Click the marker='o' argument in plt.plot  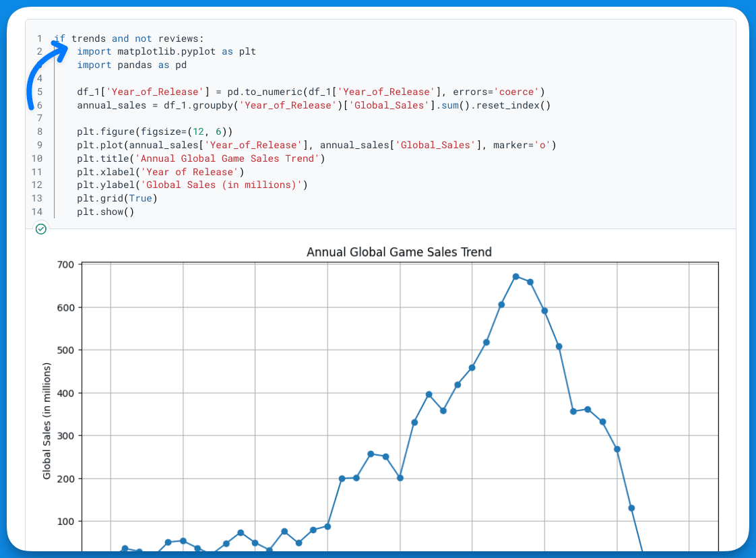(x=524, y=145)
